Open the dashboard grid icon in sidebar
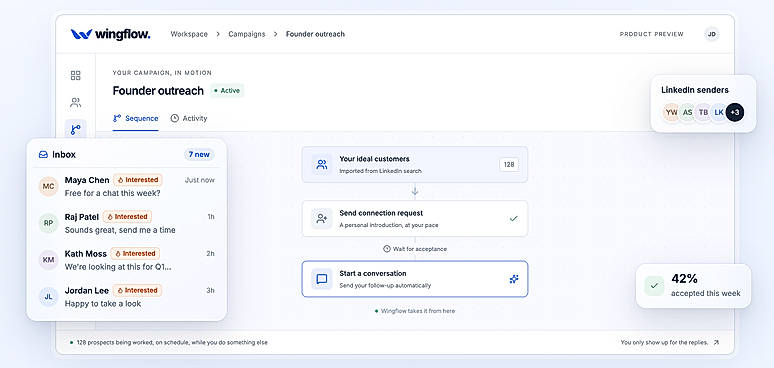Viewport: 774px width, 368px height. pyautogui.click(x=76, y=75)
